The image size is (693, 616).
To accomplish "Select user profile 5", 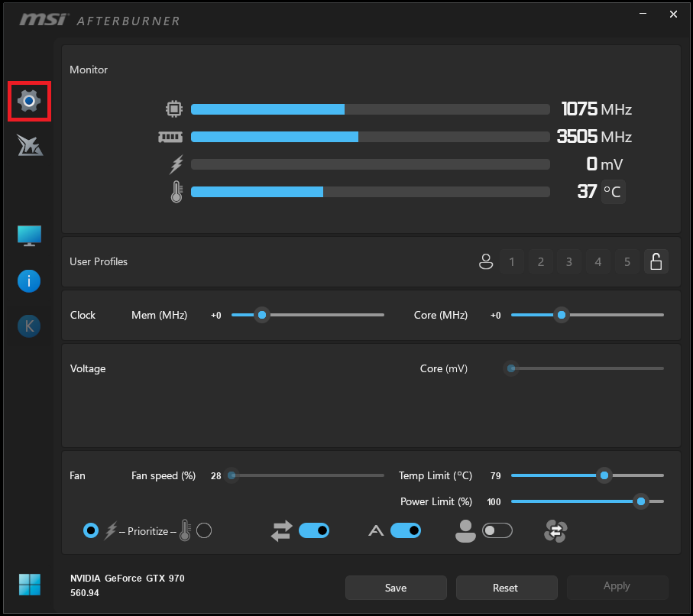I will coord(627,261).
